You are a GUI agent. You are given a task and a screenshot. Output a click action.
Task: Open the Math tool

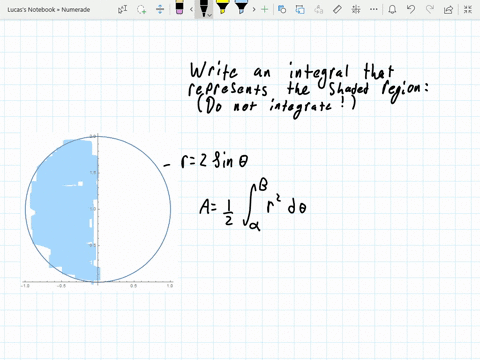coord(356,9)
